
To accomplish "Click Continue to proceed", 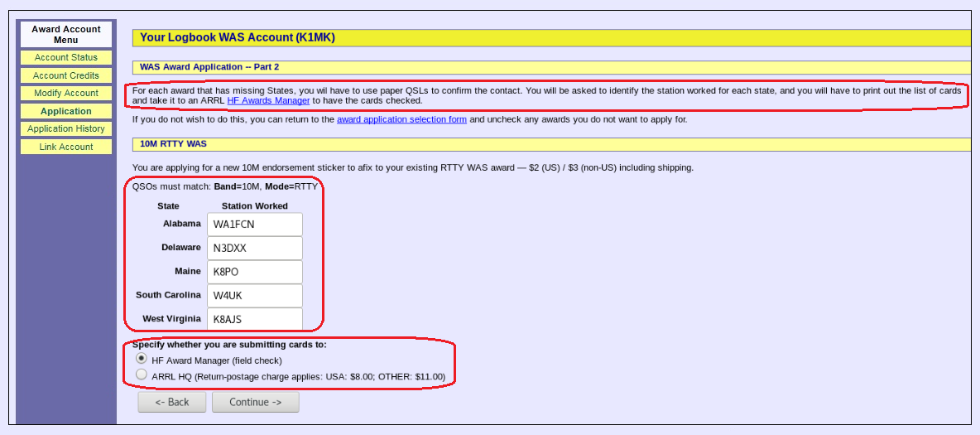I will click(255, 402).
